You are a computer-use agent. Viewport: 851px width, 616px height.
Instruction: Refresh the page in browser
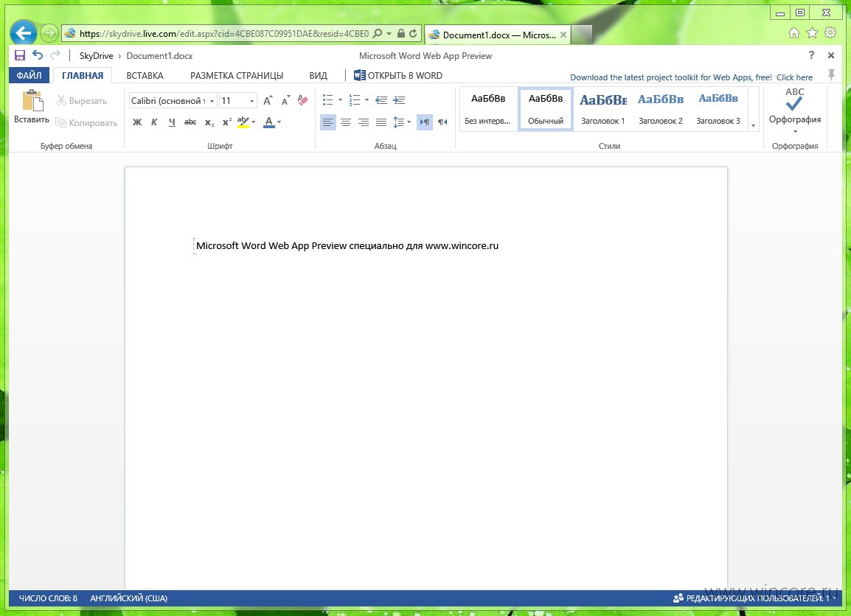[x=413, y=34]
